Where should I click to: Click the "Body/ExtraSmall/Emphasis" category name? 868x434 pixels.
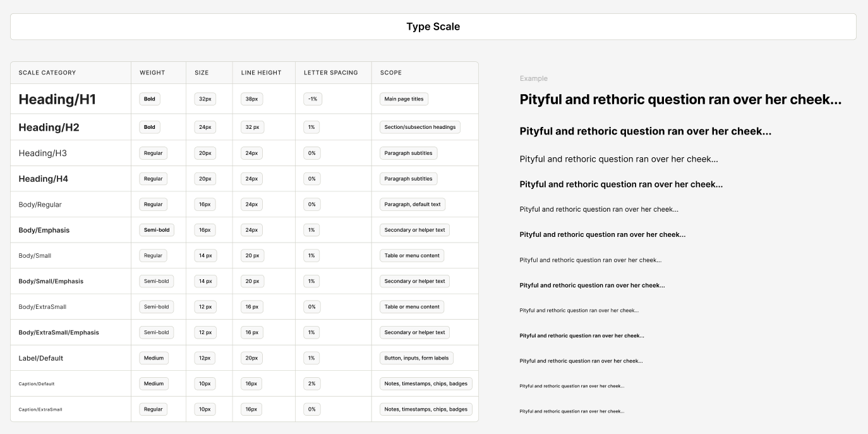pyautogui.click(x=59, y=332)
